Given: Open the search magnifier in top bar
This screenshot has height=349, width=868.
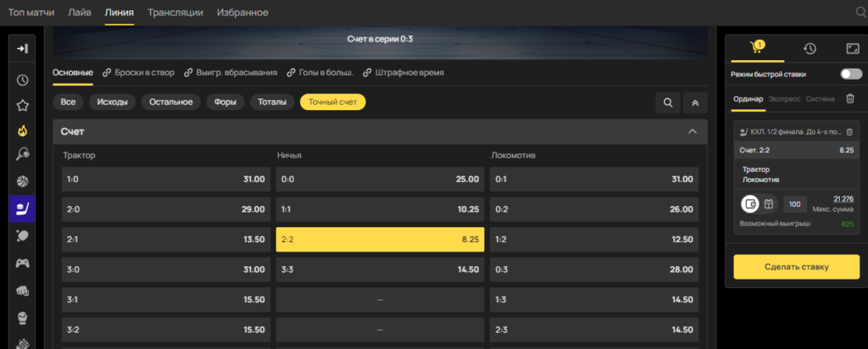Looking at the screenshot, I should click(861, 12).
